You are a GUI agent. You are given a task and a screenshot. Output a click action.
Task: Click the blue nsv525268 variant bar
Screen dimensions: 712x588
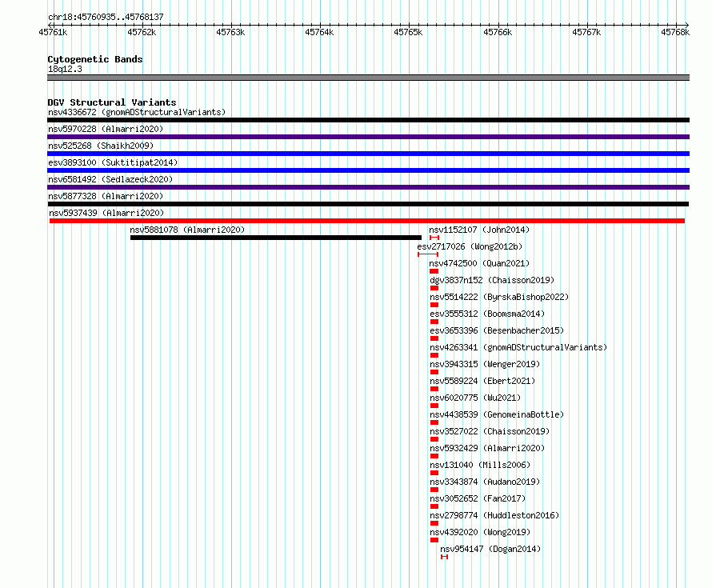tap(368, 154)
